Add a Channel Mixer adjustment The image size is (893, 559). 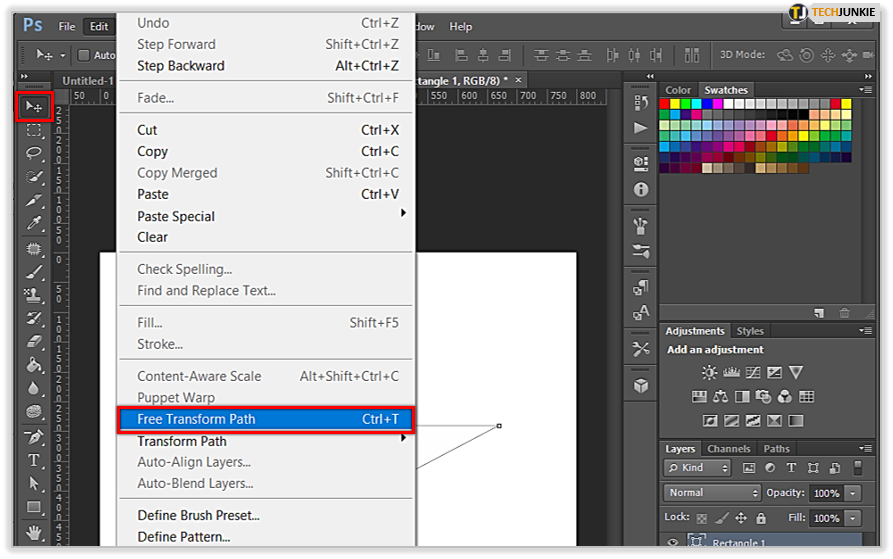pyautogui.click(x=785, y=396)
